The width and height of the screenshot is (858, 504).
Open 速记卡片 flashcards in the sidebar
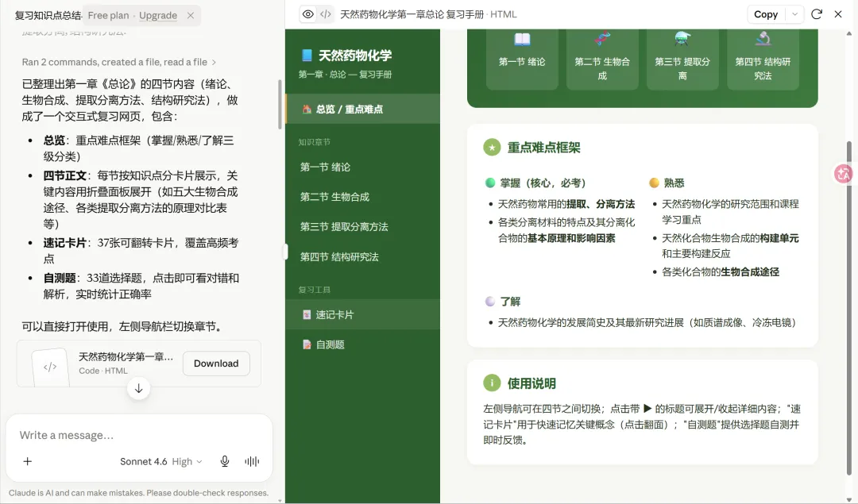tap(363, 314)
